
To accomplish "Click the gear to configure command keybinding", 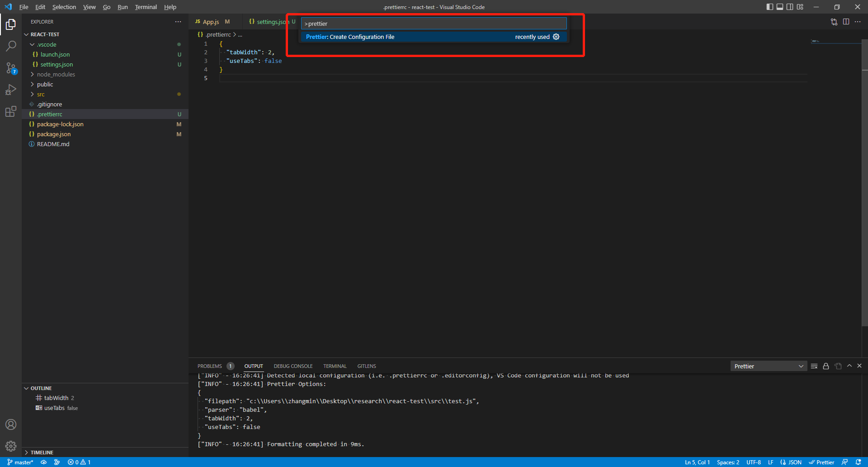I will [556, 37].
